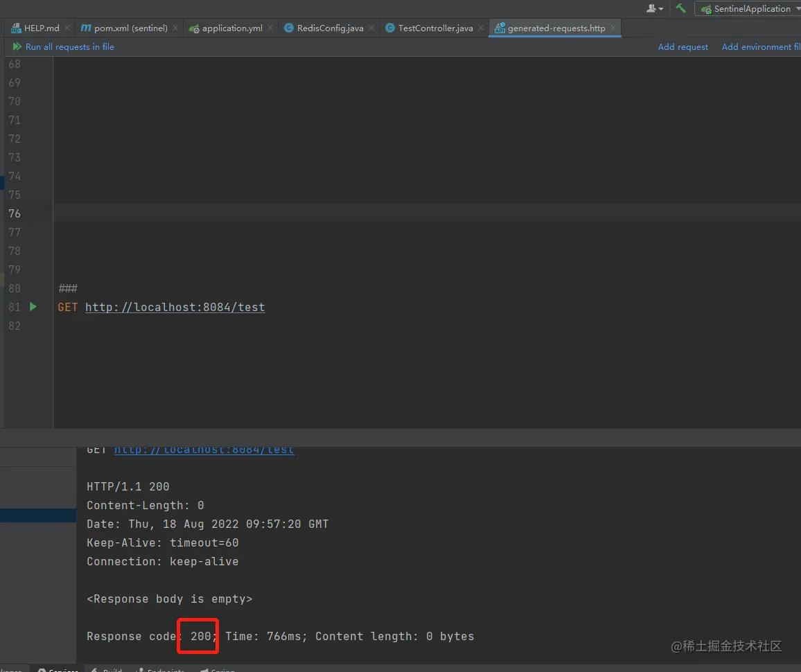This screenshot has height=672, width=801.
Task: Click the pom.xml Maven file icon
Action: (86, 28)
